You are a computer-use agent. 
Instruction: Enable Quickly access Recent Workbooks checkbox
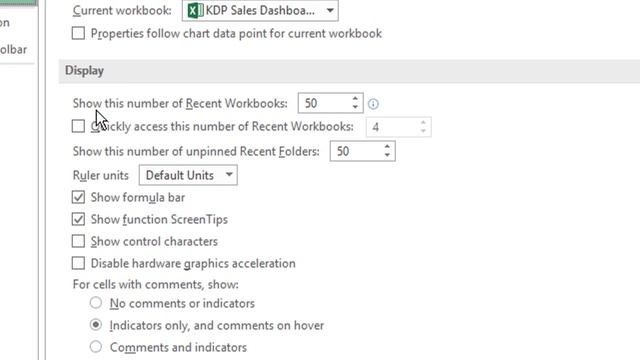pos(78,126)
